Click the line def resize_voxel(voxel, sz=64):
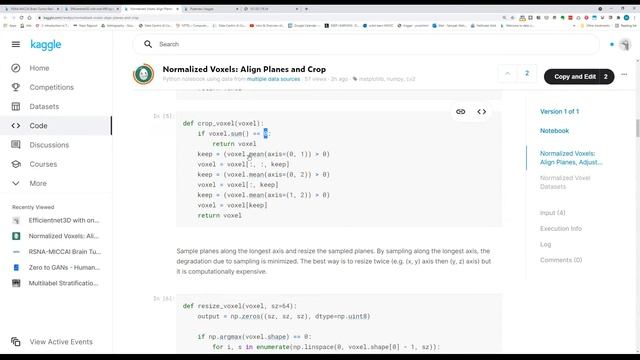This screenshot has height=360, width=640. pos(240,306)
